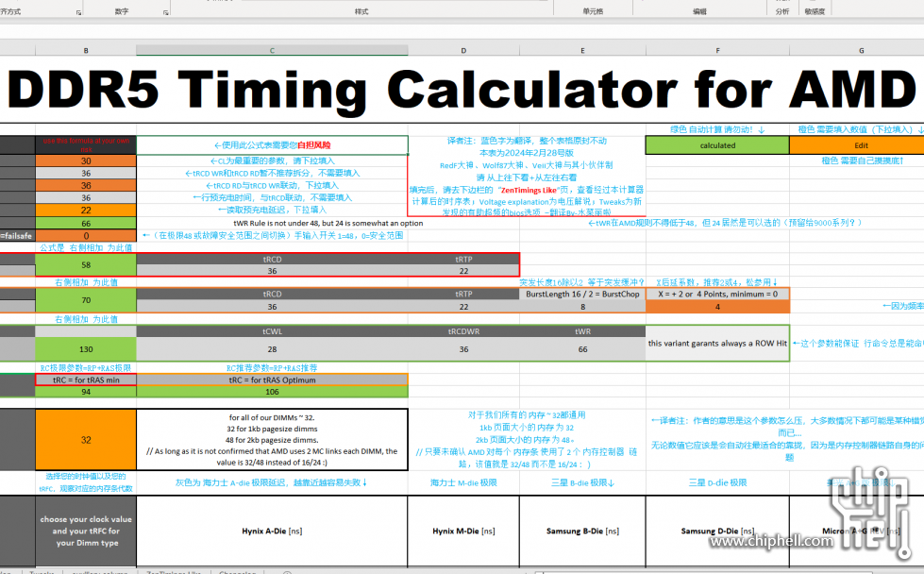
Task: Click 'BurstLength 16 / 2 = BurstChop' cell
Action: pyautogui.click(x=582, y=294)
